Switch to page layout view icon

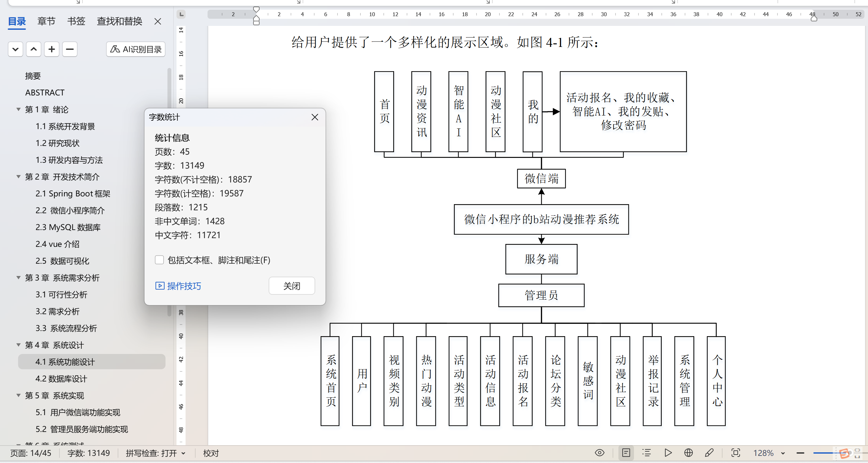point(626,453)
